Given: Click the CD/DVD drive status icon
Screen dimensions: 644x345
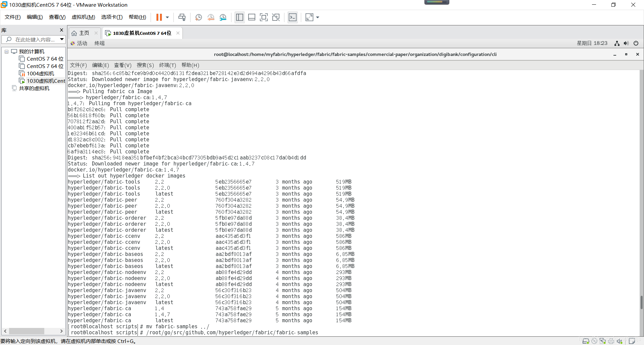Looking at the screenshot, I should (594, 341).
